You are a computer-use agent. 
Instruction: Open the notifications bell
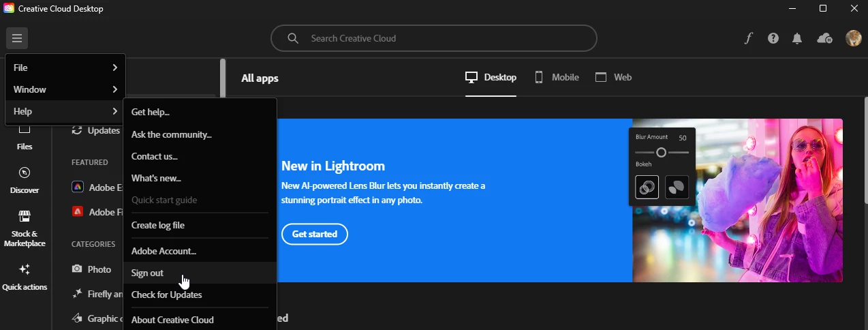pyautogui.click(x=797, y=38)
